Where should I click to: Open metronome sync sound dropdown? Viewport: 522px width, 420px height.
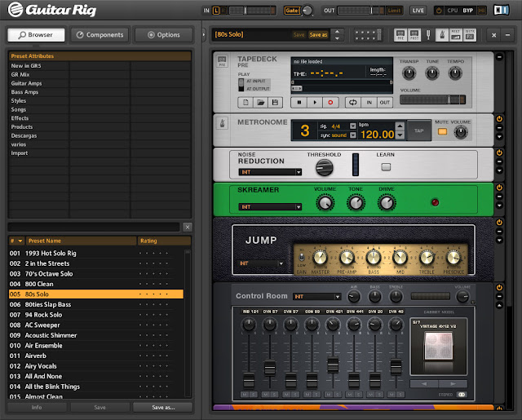tap(353, 135)
